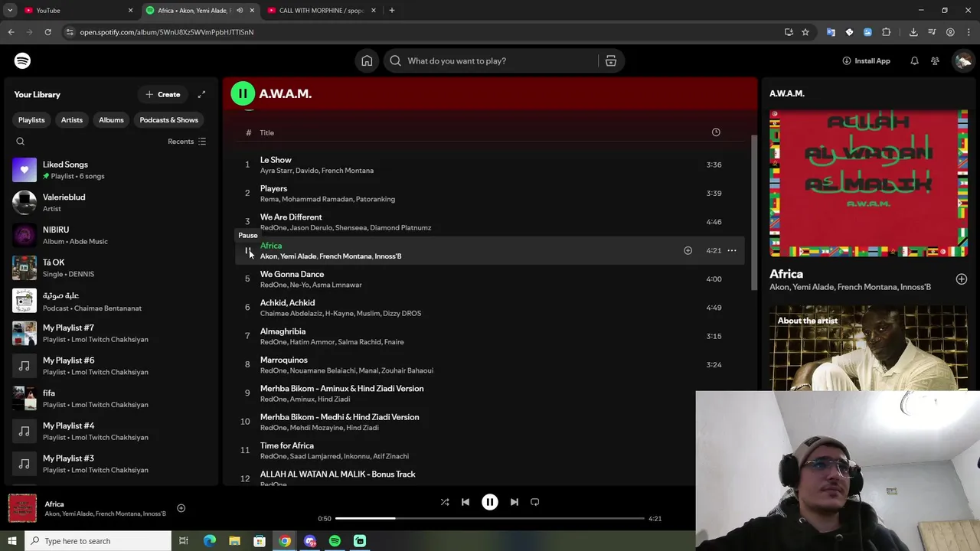
Task: Open Spotify app from Windows taskbar
Action: tap(335, 541)
